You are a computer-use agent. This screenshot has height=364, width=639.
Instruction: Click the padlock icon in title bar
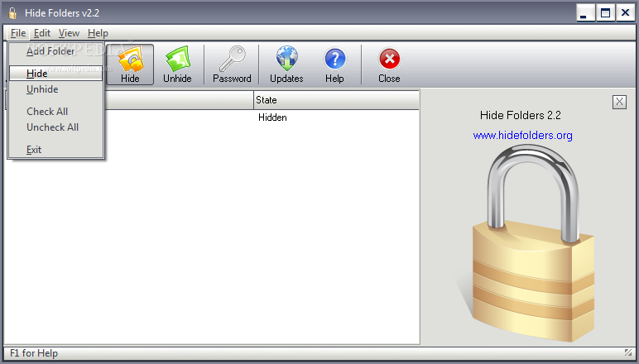tap(12, 13)
